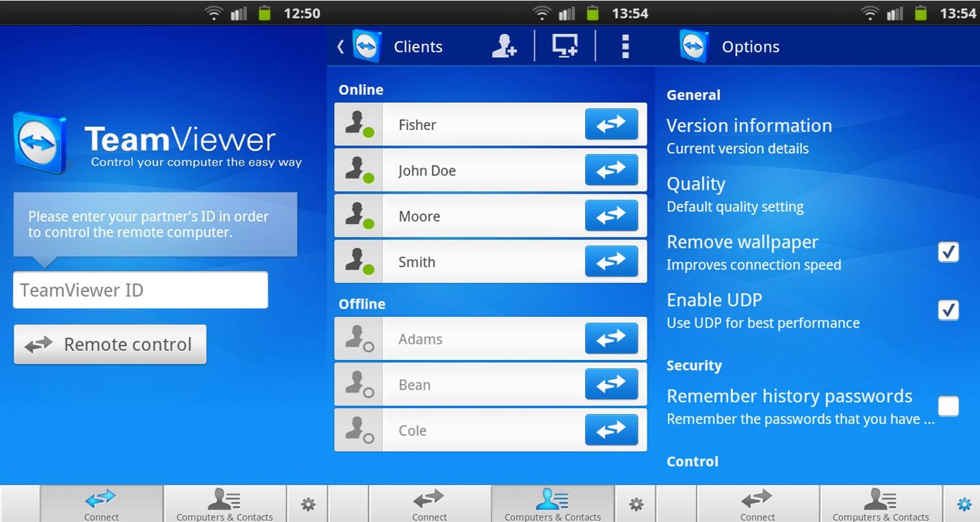Tap the Clients title text
Viewport: 980px width, 522px height.
click(x=418, y=46)
